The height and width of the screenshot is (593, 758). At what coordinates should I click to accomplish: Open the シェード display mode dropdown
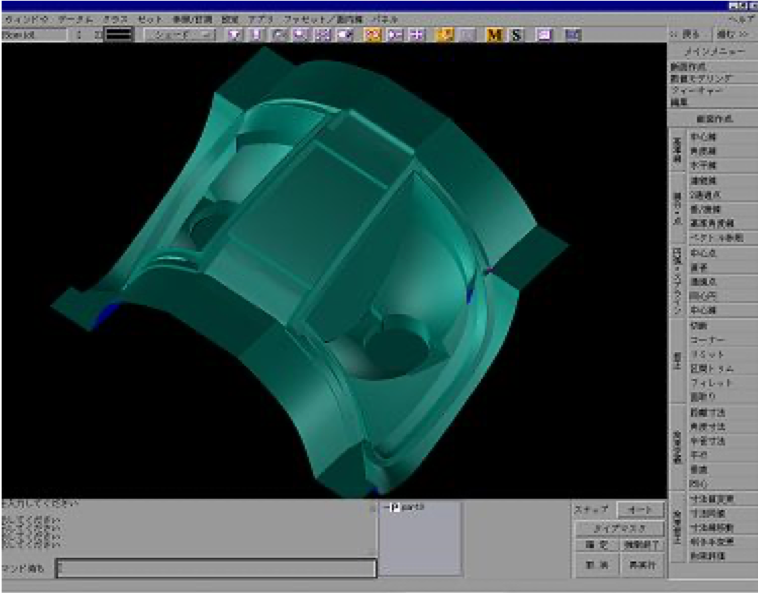[x=179, y=35]
